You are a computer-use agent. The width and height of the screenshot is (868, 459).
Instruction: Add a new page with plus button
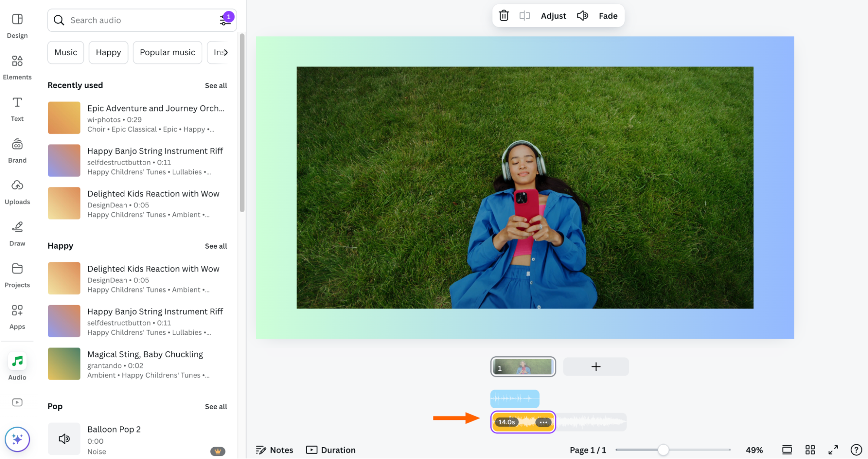pos(596,367)
